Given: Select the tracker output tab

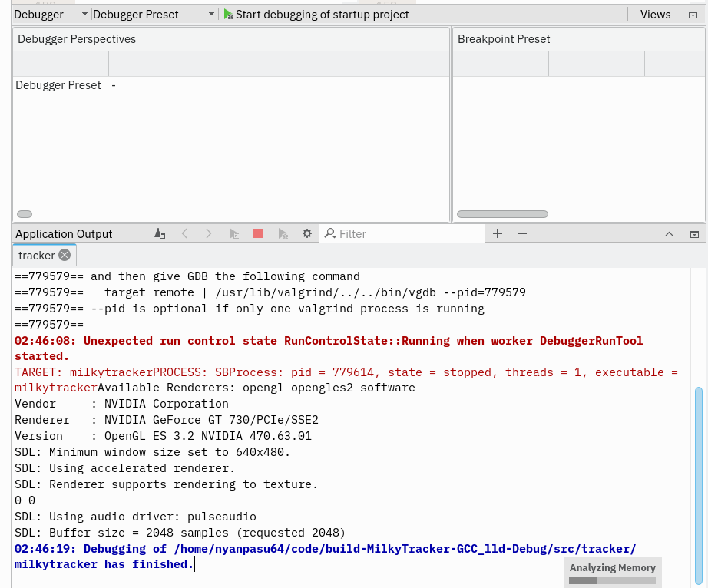Looking at the screenshot, I should coord(36,255).
